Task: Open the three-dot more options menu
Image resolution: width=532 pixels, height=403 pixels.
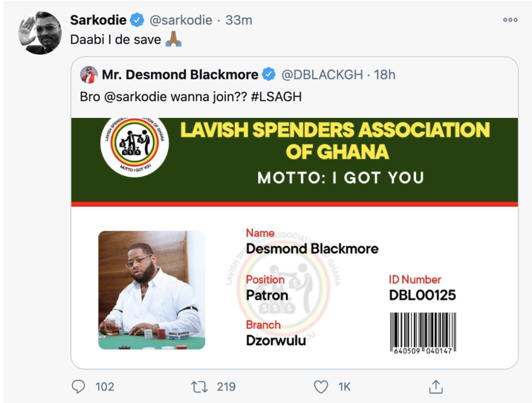Action: coord(510,20)
